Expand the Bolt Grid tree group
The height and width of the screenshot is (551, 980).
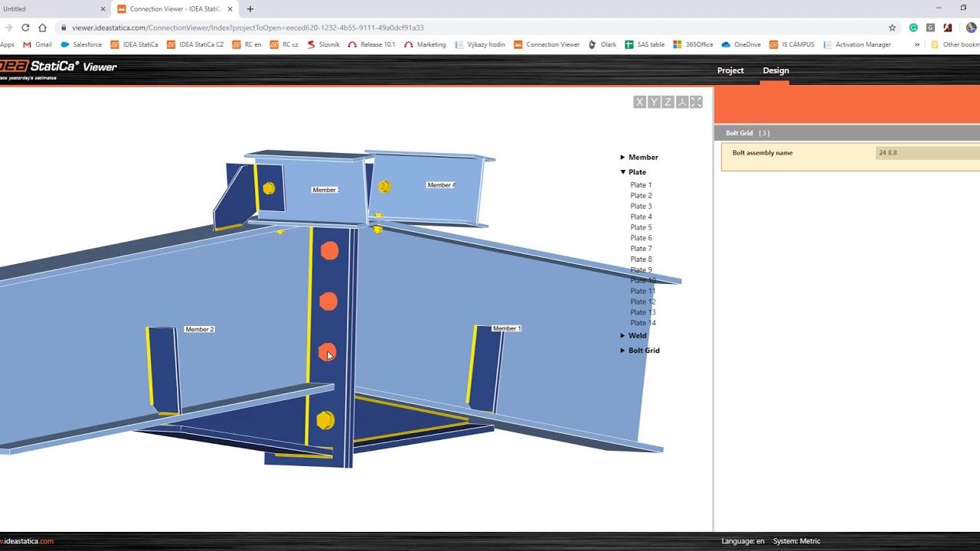click(623, 350)
